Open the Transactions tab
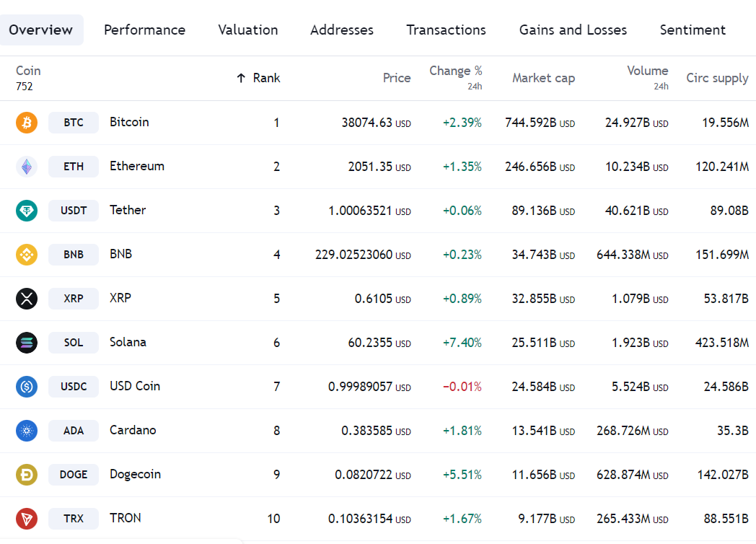 pos(446,30)
